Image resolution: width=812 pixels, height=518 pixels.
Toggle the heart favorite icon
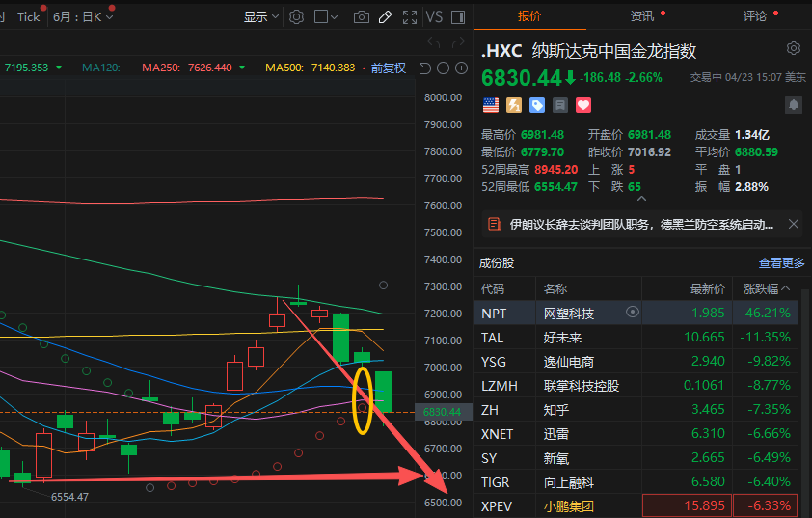(x=583, y=105)
